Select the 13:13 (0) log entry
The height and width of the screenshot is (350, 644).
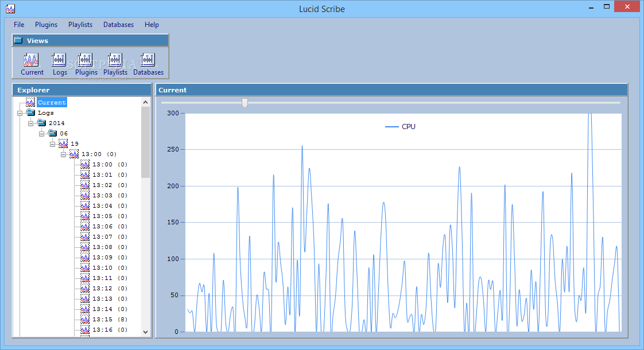(110, 299)
